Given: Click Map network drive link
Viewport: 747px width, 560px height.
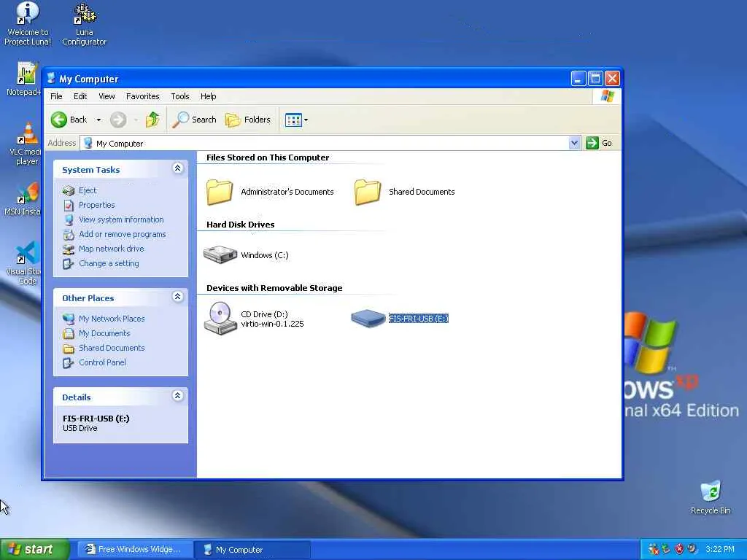Looking at the screenshot, I should [112, 249].
